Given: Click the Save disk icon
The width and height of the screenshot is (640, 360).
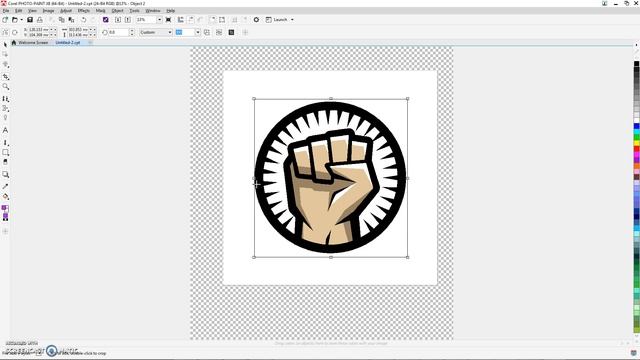Looking at the screenshot, I should pos(30,20).
